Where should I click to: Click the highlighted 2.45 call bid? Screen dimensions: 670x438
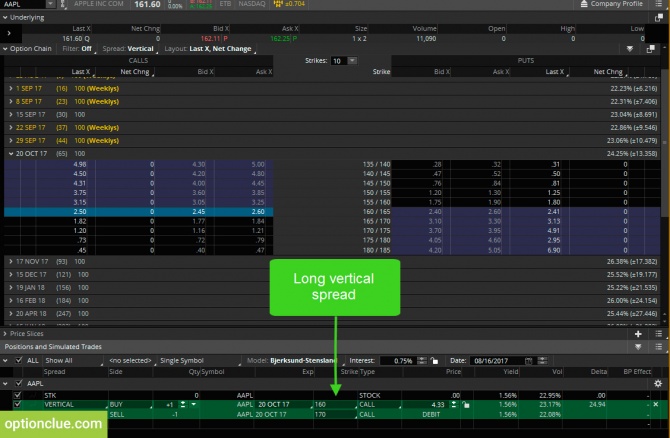click(198, 212)
